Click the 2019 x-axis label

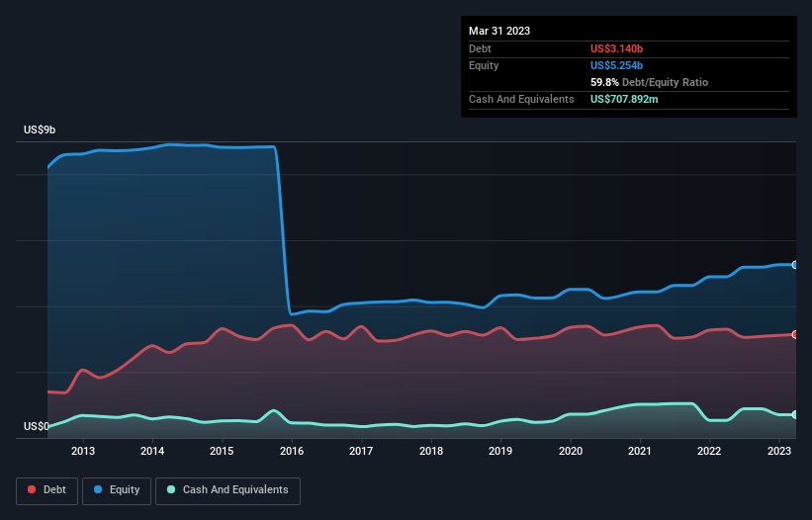coord(500,451)
